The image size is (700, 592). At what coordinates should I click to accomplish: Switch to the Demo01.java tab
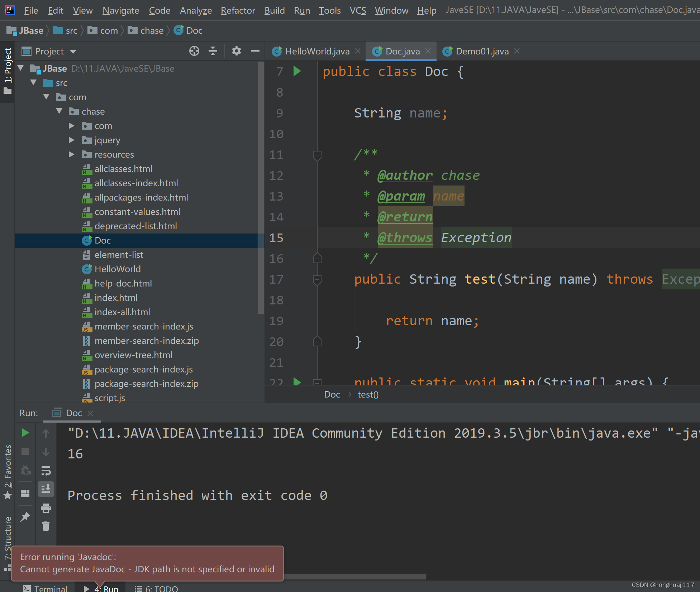coord(481,51)
